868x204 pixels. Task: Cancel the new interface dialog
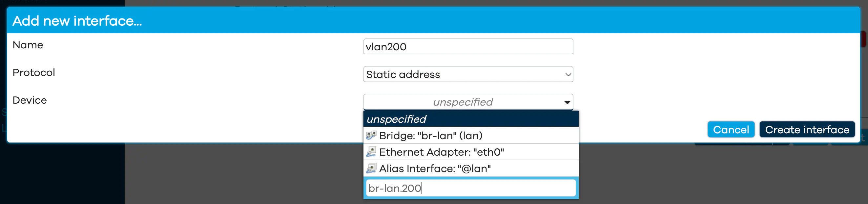point(731,130)
